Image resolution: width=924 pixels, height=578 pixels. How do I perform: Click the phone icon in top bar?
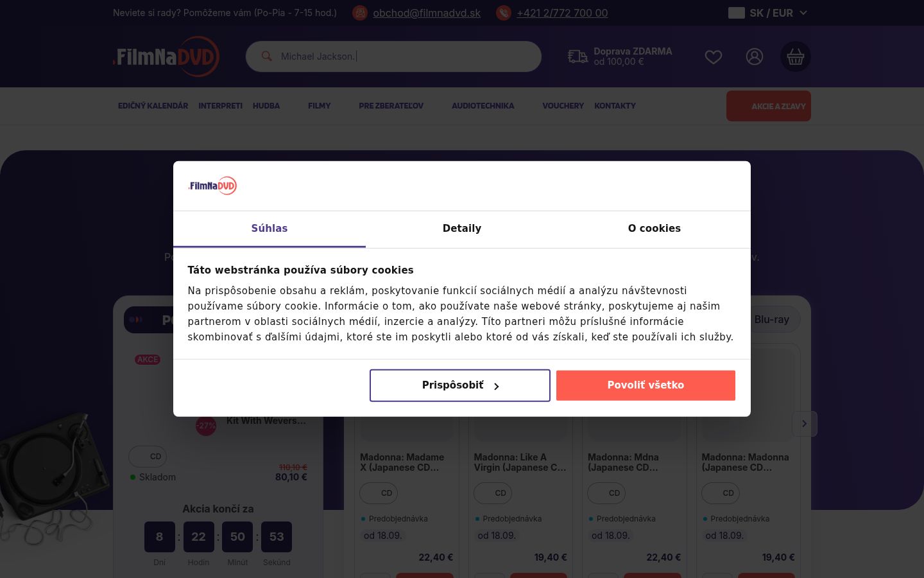point(504,13)
